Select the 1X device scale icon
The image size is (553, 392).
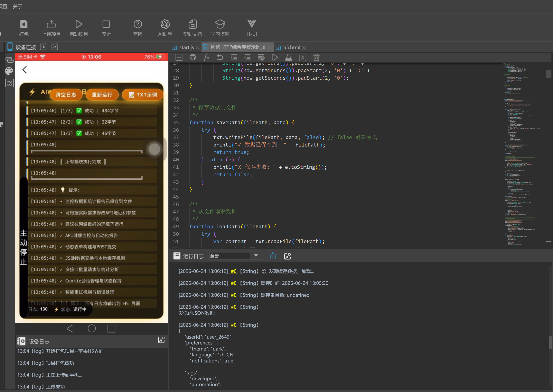tap(43, 47)
